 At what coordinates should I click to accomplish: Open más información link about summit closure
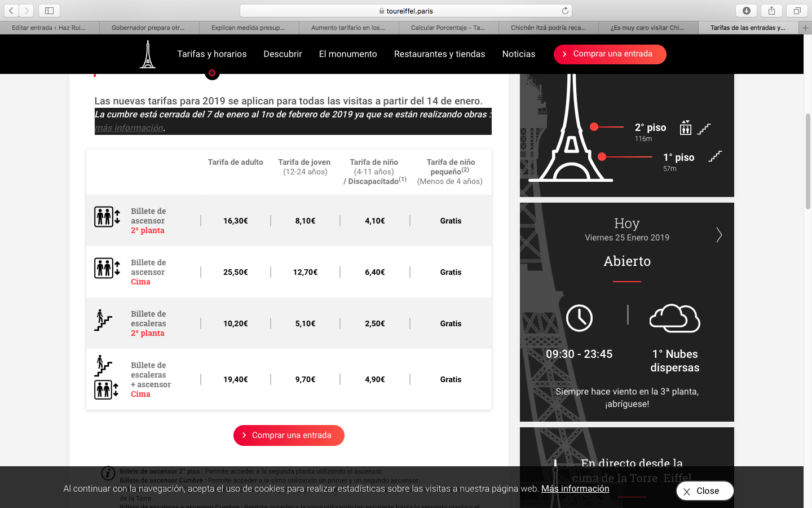coord(129,128)
